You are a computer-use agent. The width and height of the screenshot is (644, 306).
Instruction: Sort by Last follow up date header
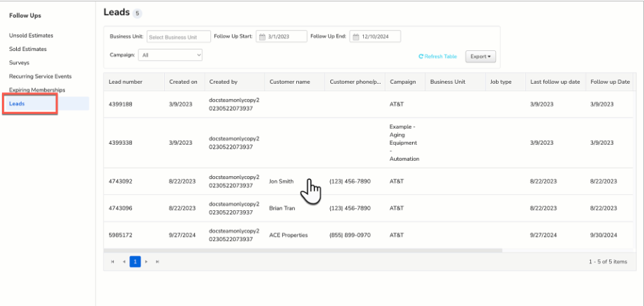pos(555,82)
